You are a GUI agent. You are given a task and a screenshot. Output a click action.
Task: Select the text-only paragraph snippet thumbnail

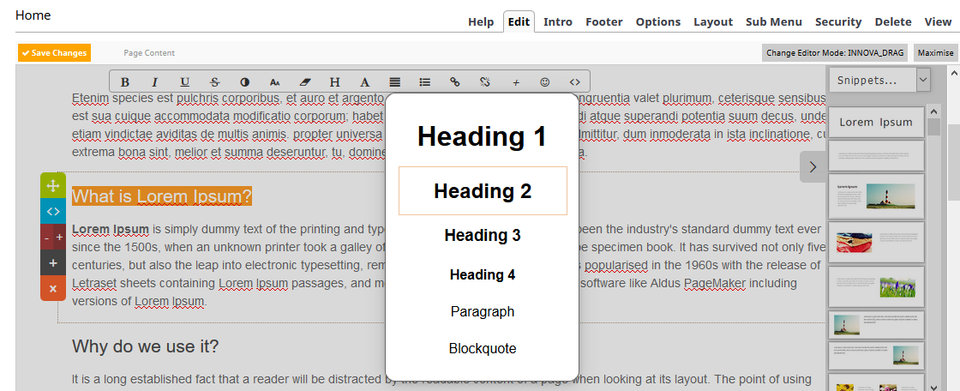(x=876, y=155)
